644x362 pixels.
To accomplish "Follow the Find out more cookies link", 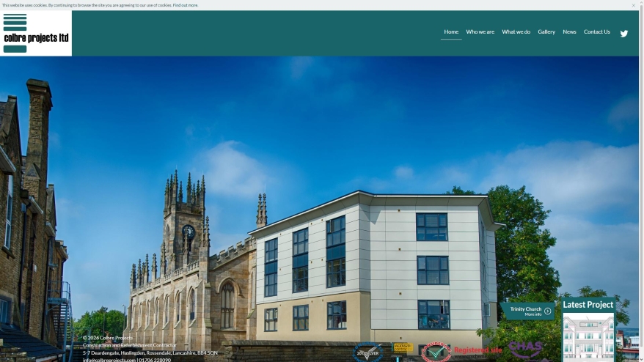I will pyautogui.click(x=186, y=5).
